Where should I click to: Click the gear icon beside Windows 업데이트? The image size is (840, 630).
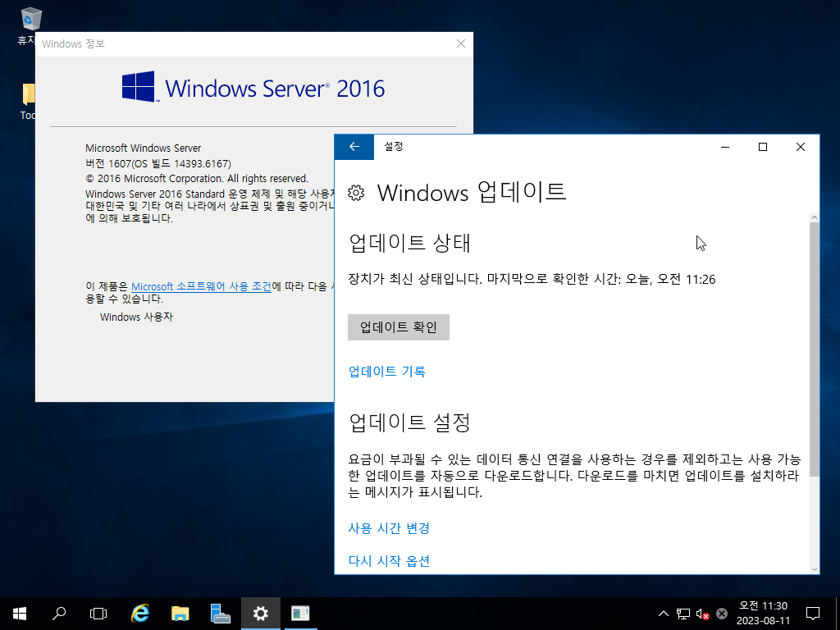pyautogui.click(x=356, y=193)
